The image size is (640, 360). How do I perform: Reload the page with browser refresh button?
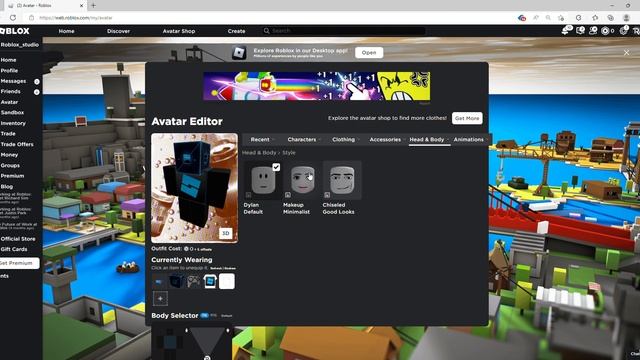pyautogui.click(x=13, y=18)
